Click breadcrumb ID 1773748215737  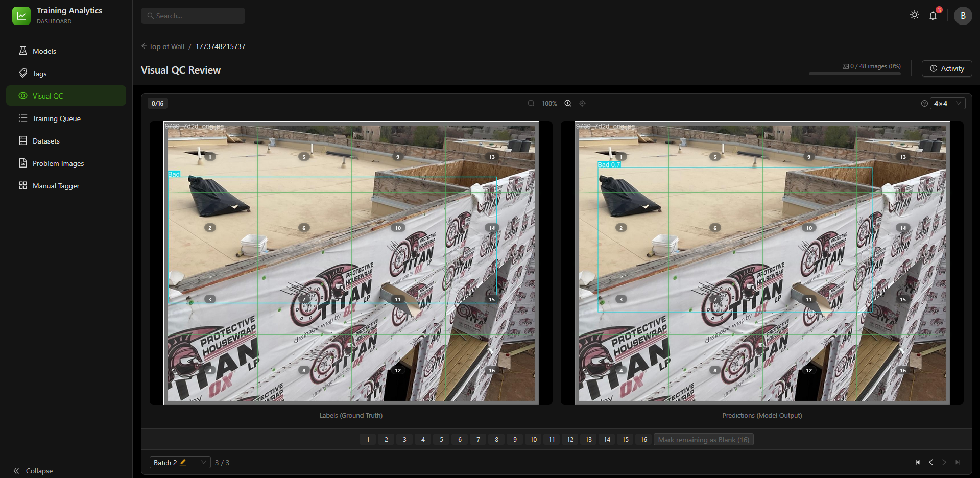(221, 46)
